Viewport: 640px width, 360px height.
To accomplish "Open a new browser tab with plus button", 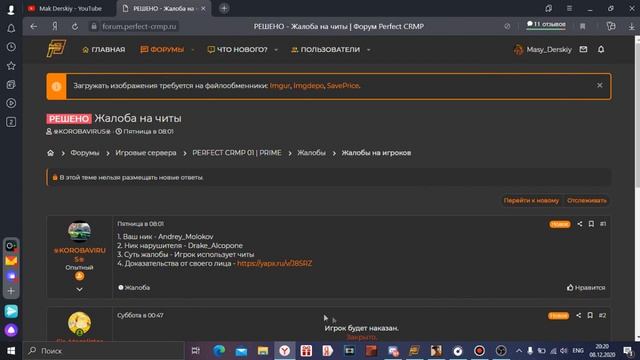I will coord(224,8).
